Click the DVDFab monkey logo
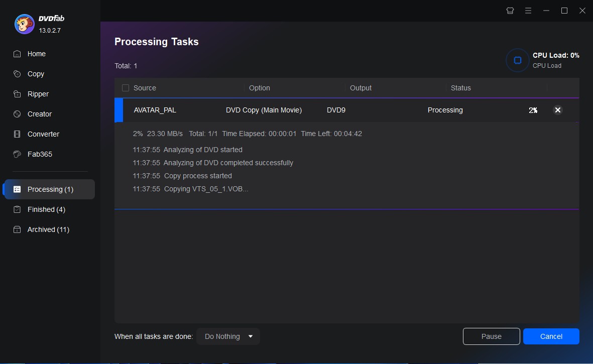Image resolution: width=593 pixels, height=364 pixels. click(25, 24)
